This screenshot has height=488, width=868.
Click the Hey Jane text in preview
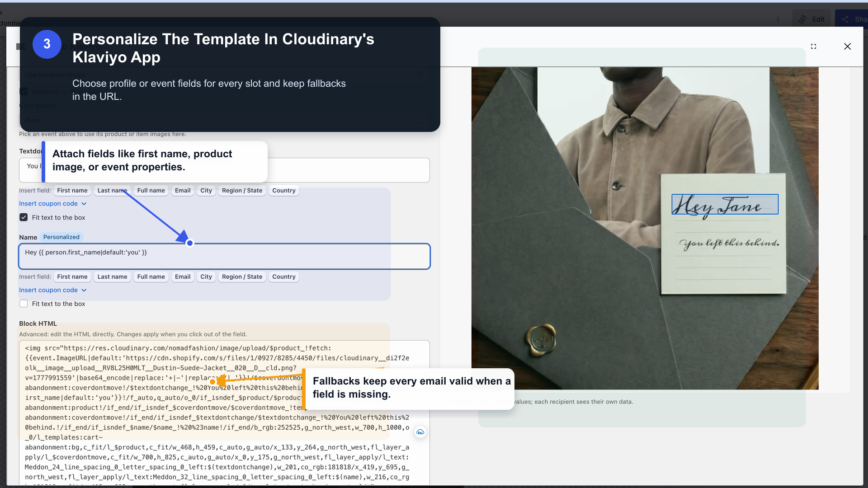coord(725,204)
